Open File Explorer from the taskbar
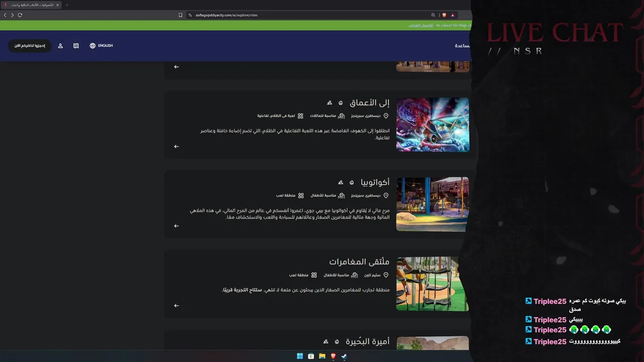 tap(322, 356)
